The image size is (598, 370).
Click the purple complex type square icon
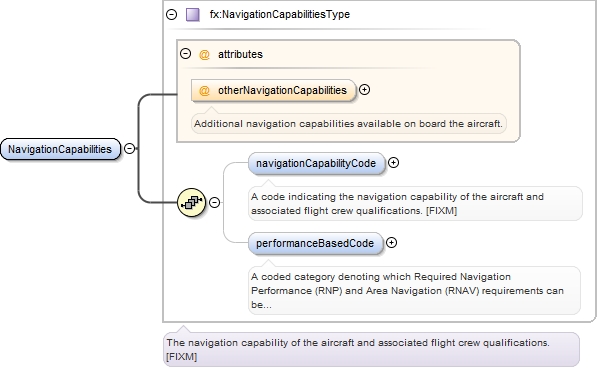(193, 14)
